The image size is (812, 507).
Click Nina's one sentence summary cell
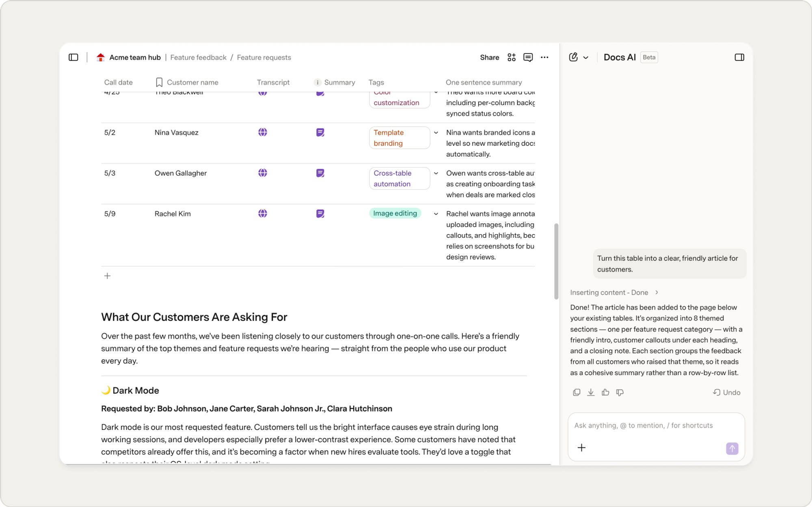pyautogui.click(x=490, y=143)
